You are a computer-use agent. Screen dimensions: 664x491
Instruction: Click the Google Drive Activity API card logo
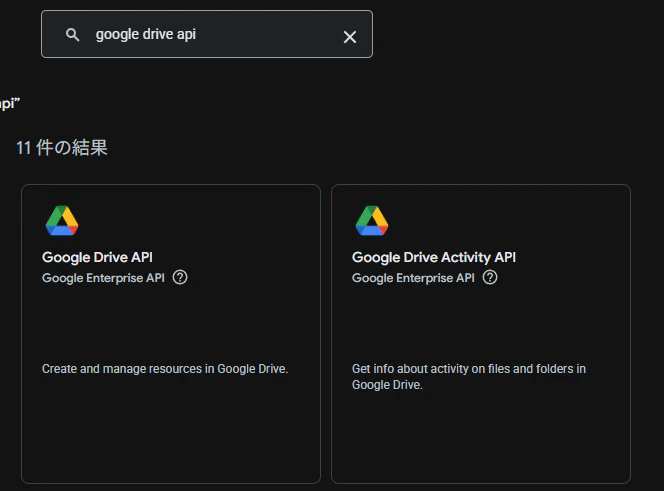[372, 221]
